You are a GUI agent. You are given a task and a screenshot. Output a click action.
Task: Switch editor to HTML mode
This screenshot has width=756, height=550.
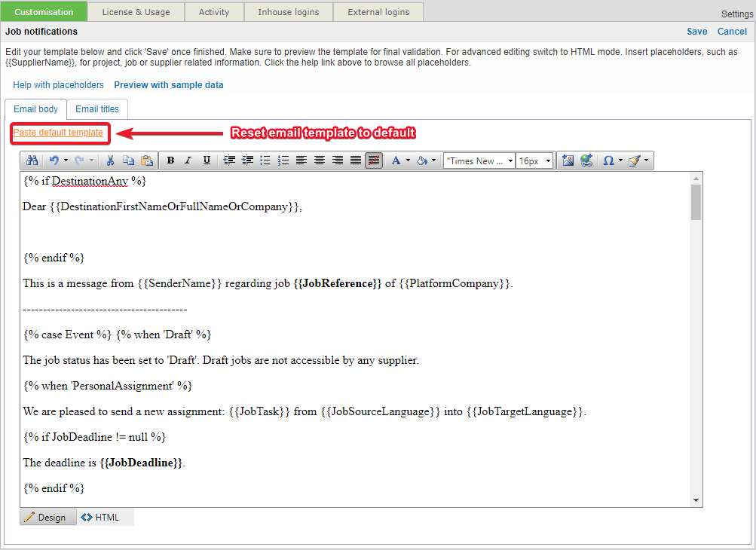(100, 518)
